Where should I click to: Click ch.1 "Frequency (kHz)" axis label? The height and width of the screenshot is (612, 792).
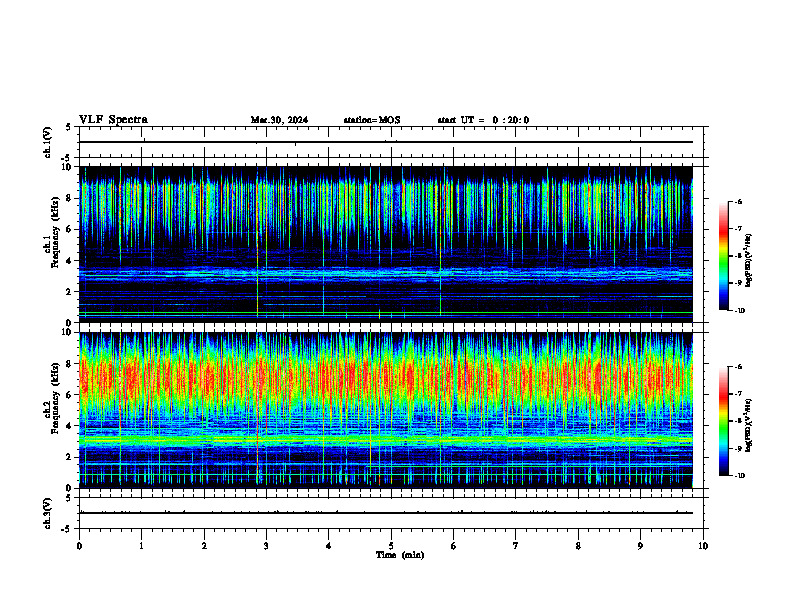(55, 233)
